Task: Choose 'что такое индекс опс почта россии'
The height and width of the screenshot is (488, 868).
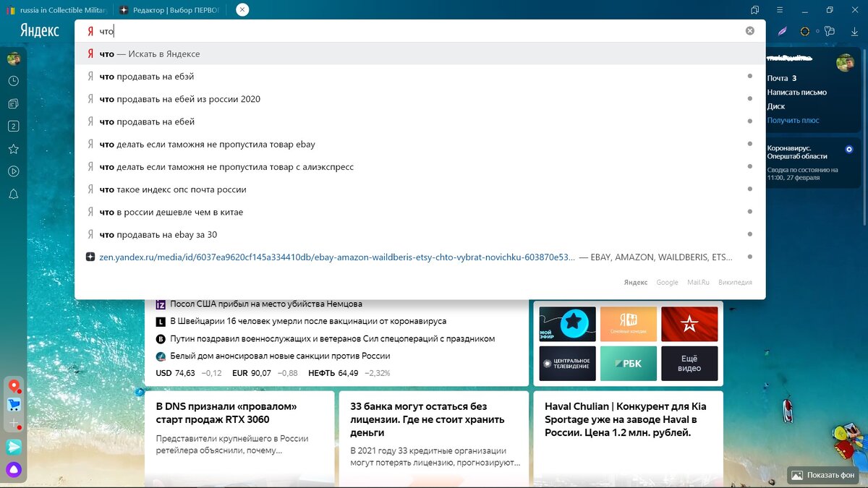Action: point(420,189)
